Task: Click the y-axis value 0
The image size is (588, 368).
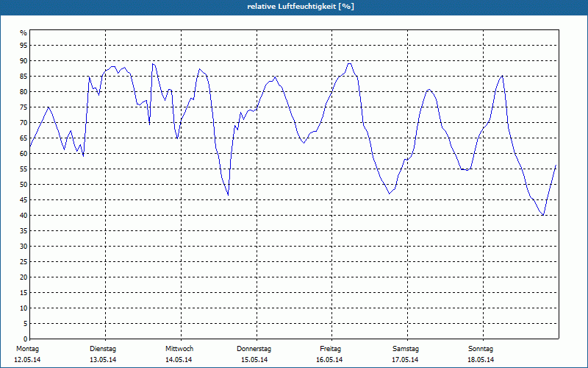Action: click(x=26, y=339)
